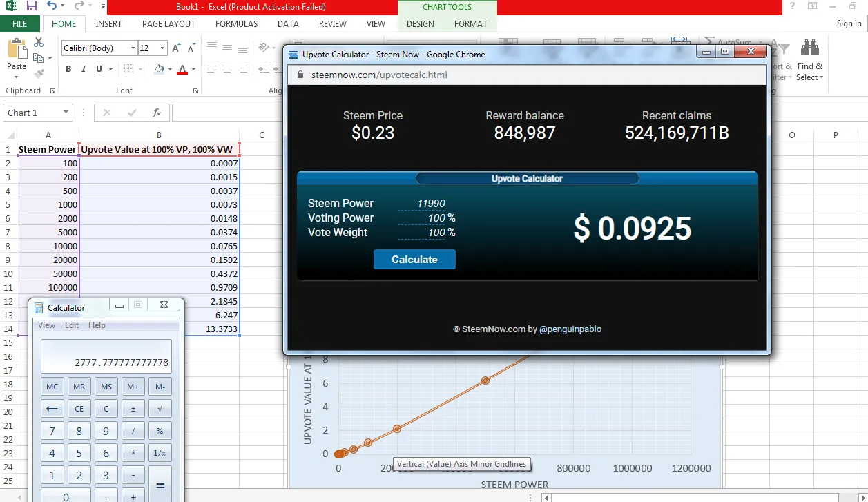Click the equals button in Calculator
Viewport: 868px width, 502px height.
coord(160,486)
